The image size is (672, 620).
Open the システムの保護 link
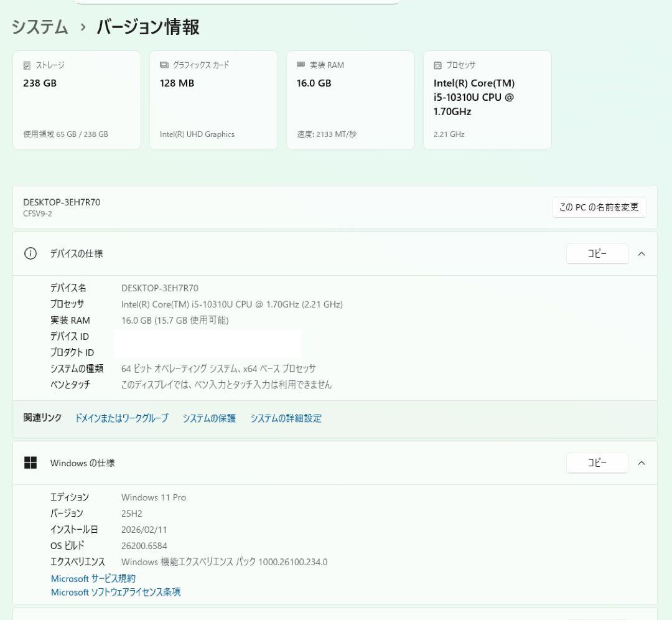click(209, 418)
